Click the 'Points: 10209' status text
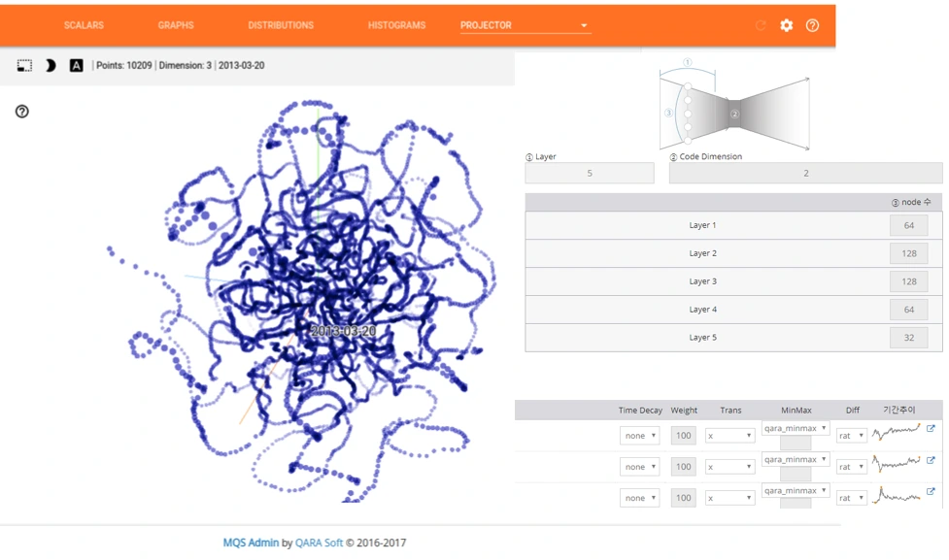949x560 pixels. tap(124, 65)
